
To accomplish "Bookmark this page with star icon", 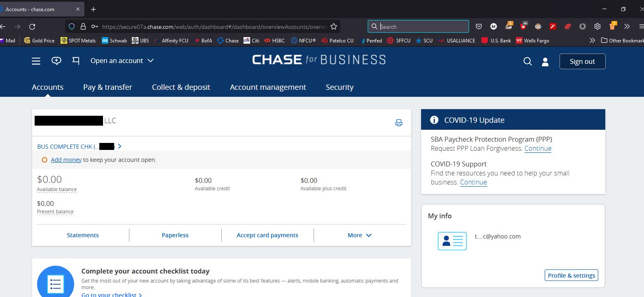I will 334,27.
